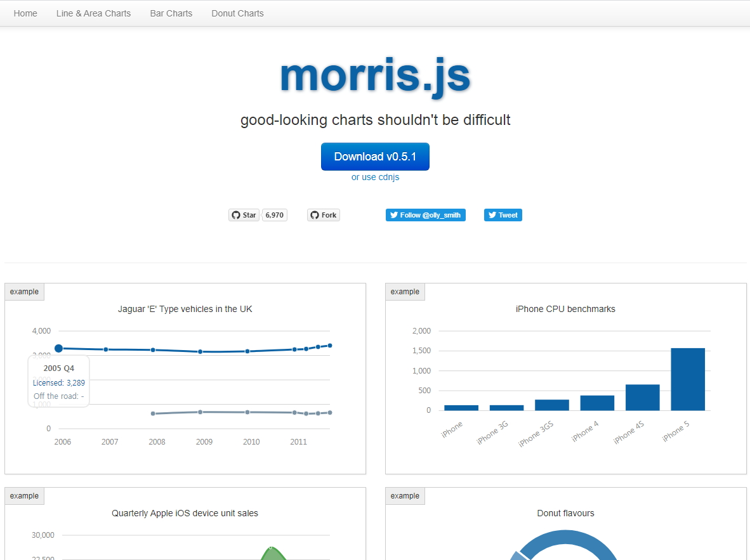Viewport: 750px width, 560px height.
Task: Click the iPhone 3GS bar
Action: coord(552,405)
